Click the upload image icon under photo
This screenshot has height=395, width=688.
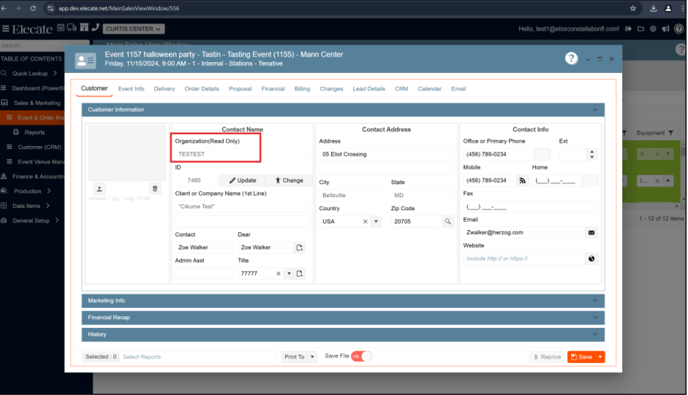(99, 189)
